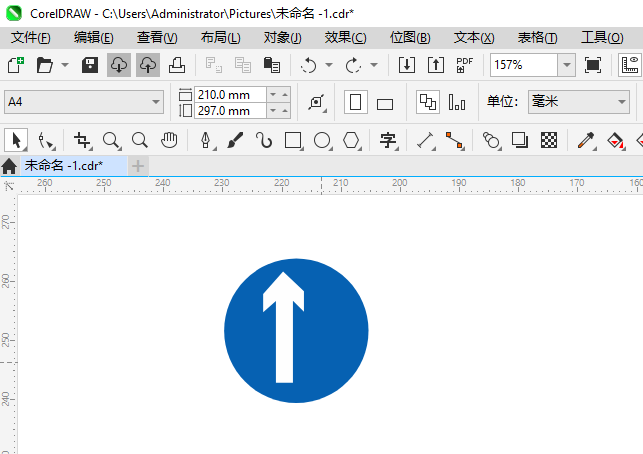The height and width of the screenshot is (454, 643).
Task: Redo the last action
Action: [353, 65]
